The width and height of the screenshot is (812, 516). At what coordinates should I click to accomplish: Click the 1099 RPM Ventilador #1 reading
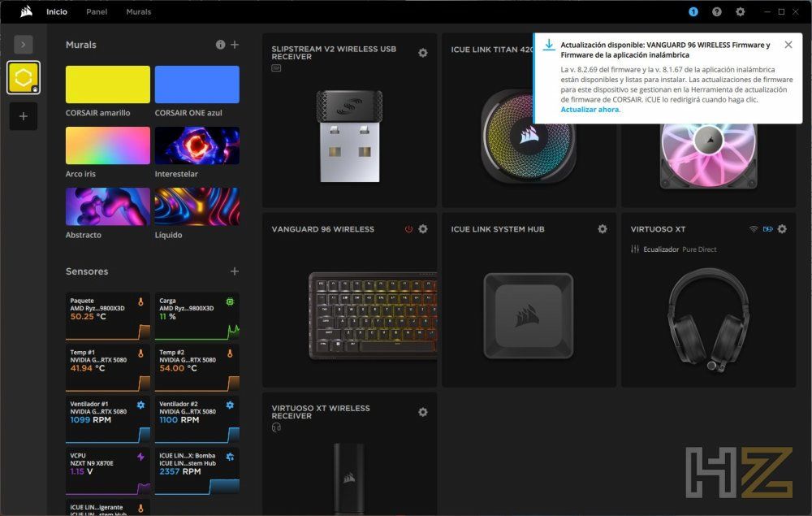click(91, 419)
